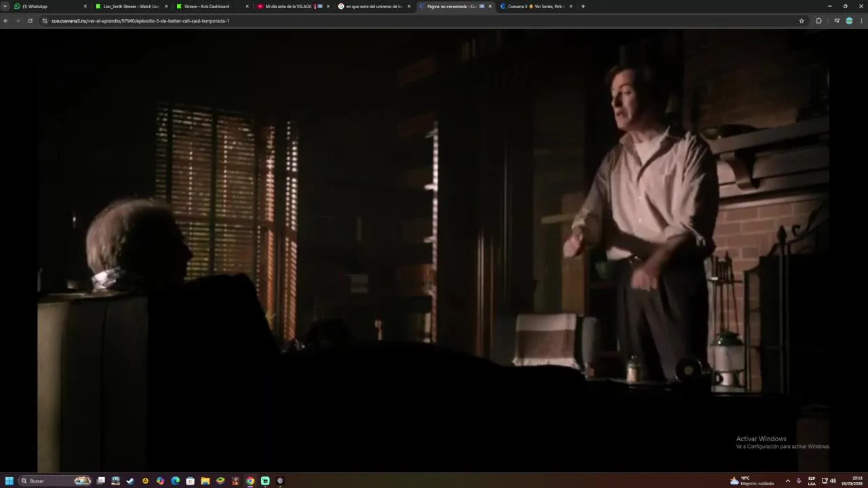Open the network status tray icon
The image size is (868, 488).
825,481
